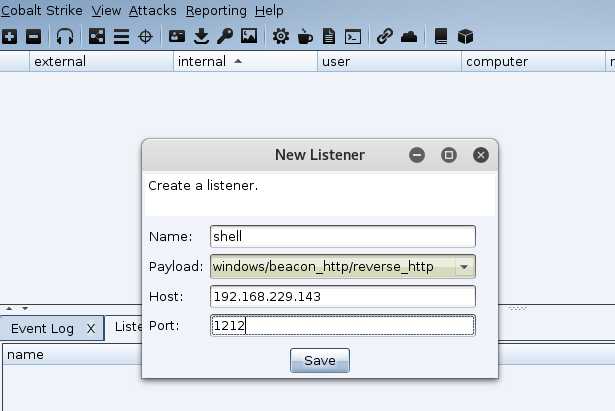Screen dimensions: 615x411
Task: Click the chain link host file icon
Action: click(385, 36)
